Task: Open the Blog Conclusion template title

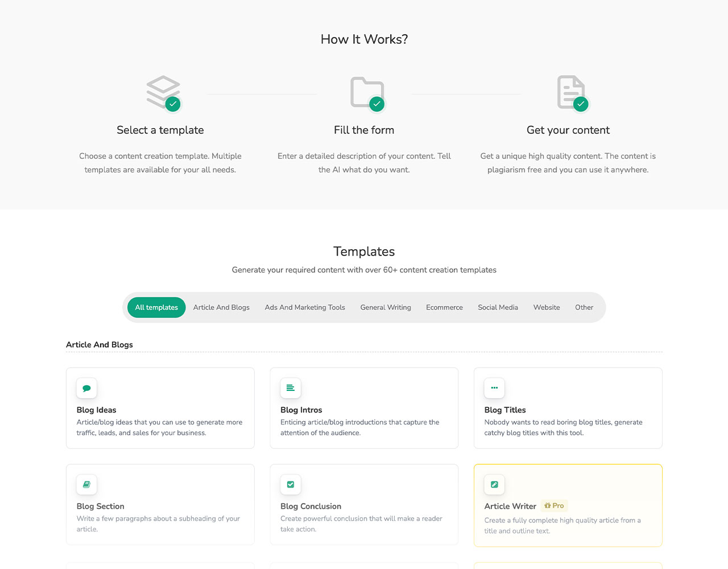Action: point(311,506)
